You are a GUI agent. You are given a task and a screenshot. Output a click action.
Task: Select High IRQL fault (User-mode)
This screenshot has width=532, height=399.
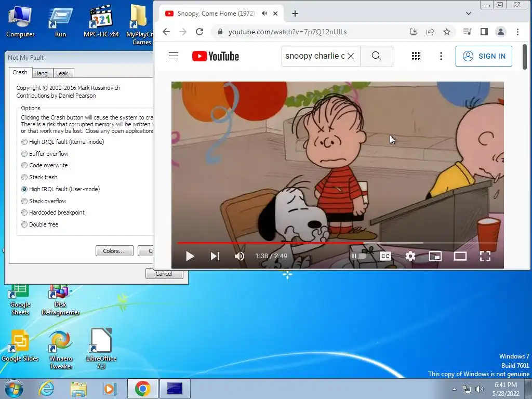pos(61,189)
